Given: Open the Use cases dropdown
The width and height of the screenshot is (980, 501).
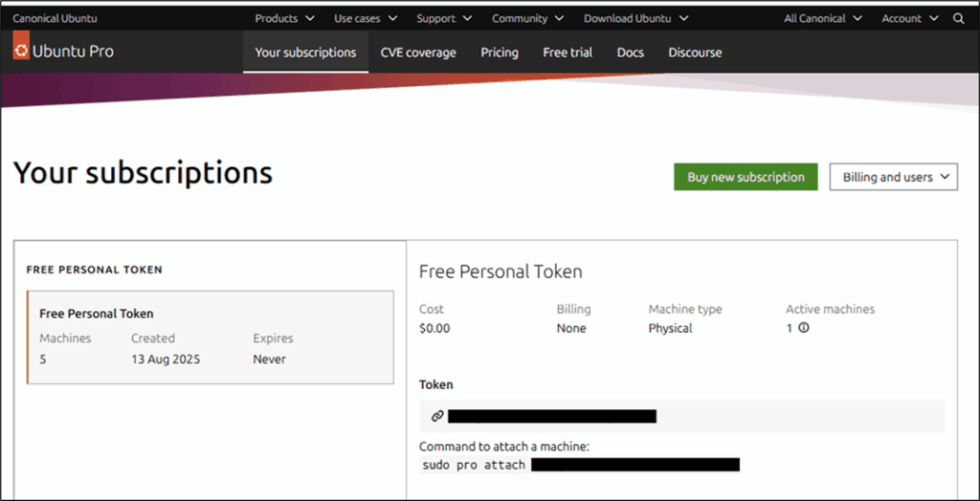Looking at the screenshot, I should click(366, 19).
